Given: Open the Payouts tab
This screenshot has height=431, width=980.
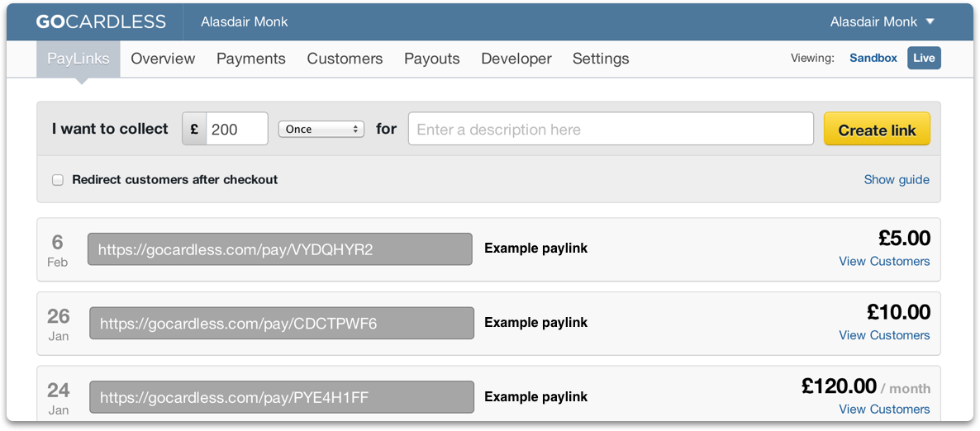Looking at the screenshot, I should tap(432, 59).
